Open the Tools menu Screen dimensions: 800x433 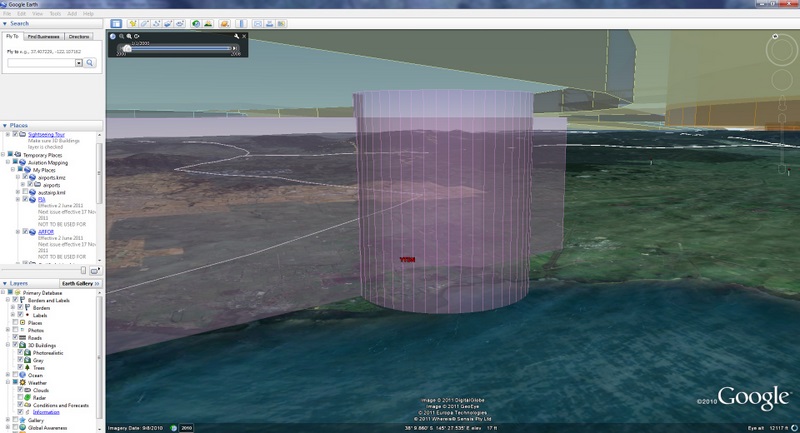coord(55,14)
